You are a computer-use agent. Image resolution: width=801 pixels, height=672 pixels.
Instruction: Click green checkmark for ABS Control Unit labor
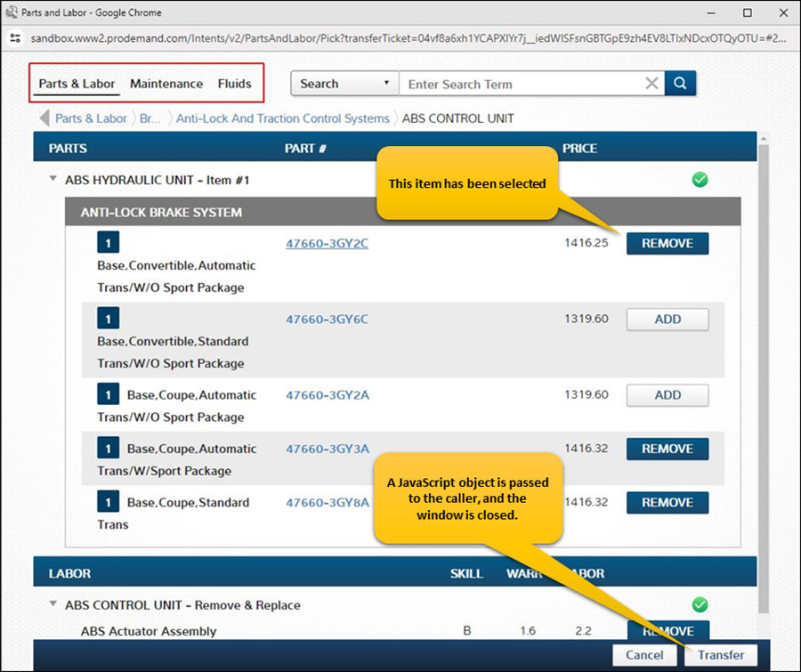(700, 605)
